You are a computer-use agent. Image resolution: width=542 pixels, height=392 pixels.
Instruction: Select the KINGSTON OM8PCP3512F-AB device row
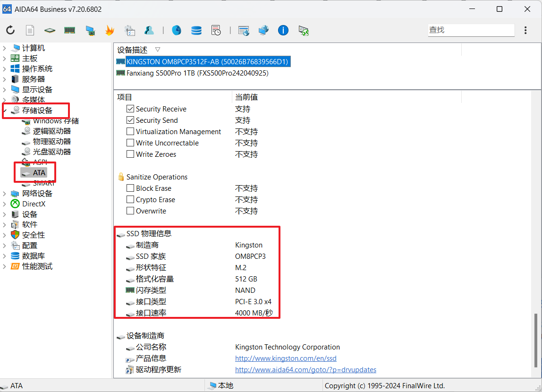coord(207,61)
